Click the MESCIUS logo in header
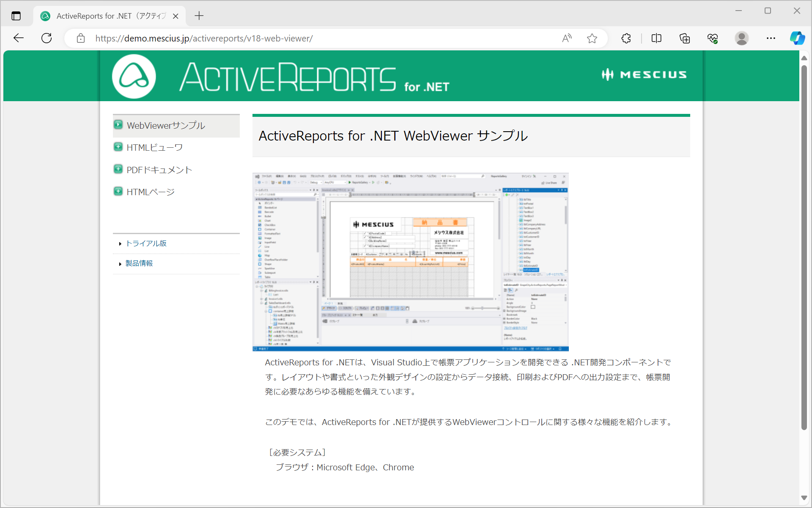Viewport: 812px width, 508px height. click(x=644, y=75)
